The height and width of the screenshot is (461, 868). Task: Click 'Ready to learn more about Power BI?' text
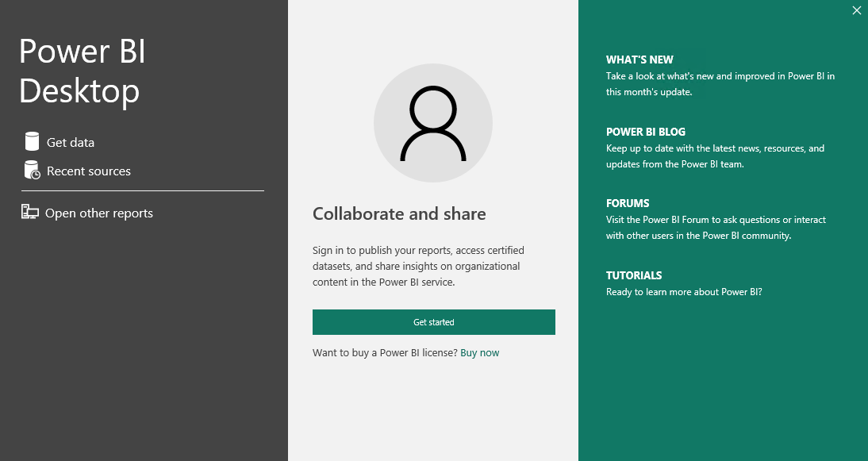(x=684, y=292)
